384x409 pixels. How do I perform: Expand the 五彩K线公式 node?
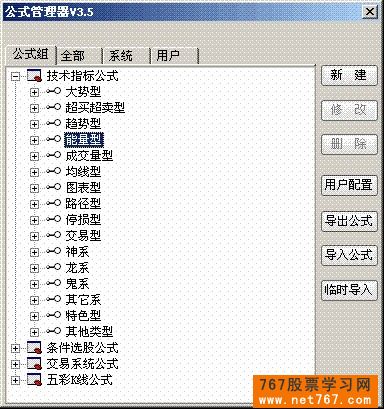(x=15, y=380)
